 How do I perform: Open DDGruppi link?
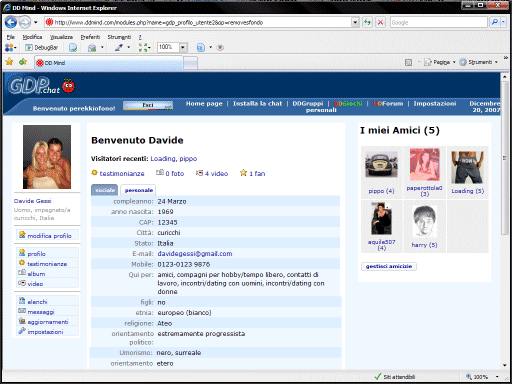pyautogui.click(x=308, y=104)
